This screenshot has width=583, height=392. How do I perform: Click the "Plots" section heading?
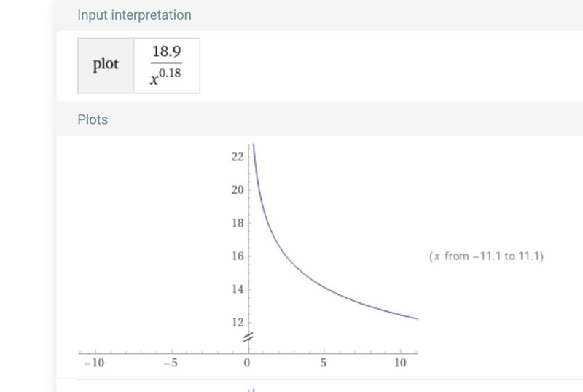93,119
